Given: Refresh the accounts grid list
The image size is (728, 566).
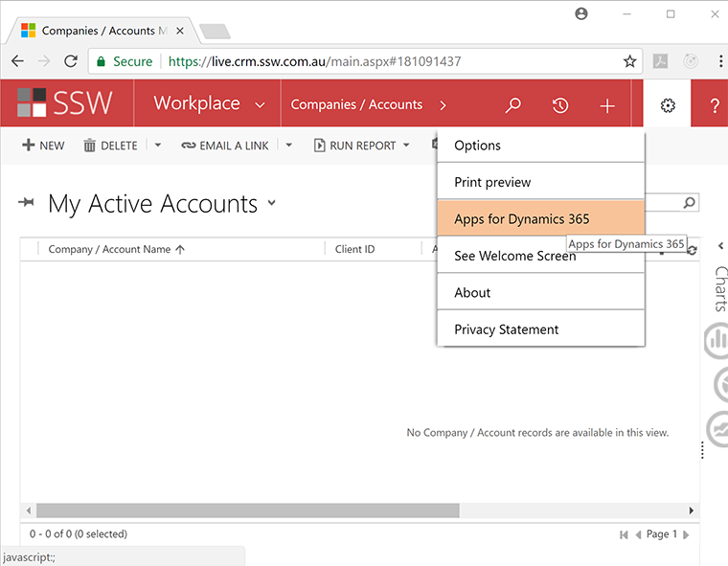Looking at the screenshot, I should (692, 250).
